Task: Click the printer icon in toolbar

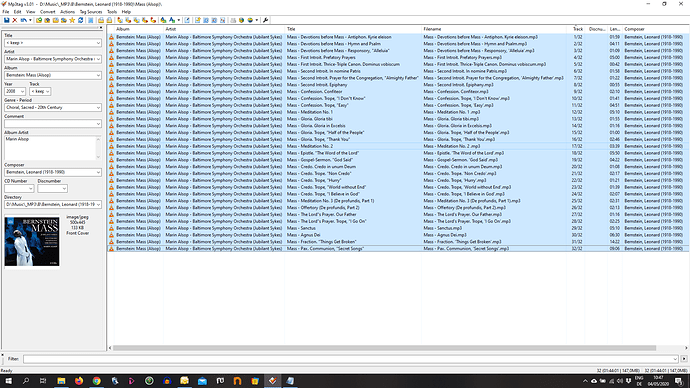Action: coord(233,20)
